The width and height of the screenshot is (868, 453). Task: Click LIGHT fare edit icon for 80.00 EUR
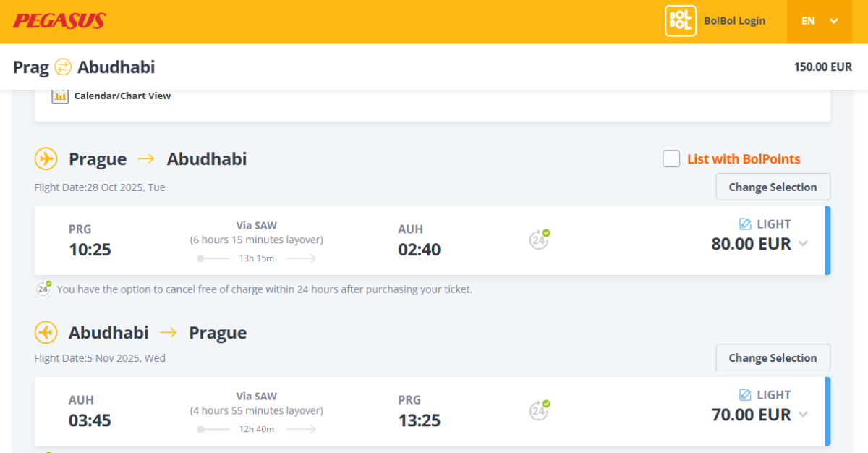745,224
